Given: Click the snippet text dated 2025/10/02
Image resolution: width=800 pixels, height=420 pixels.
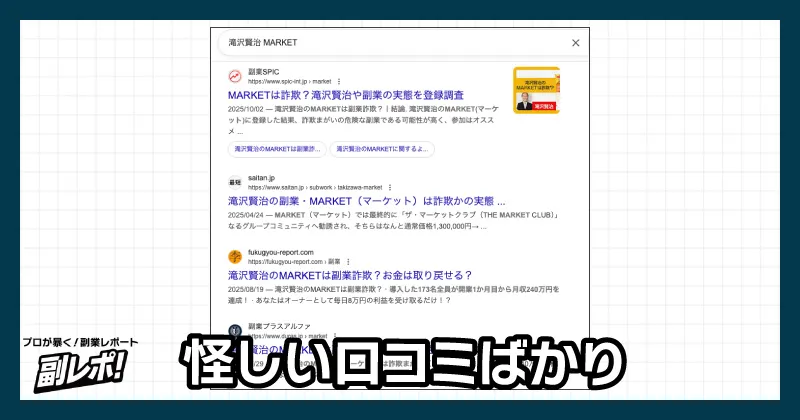Looking at the screenshot, I should click(x=363, y=120).
